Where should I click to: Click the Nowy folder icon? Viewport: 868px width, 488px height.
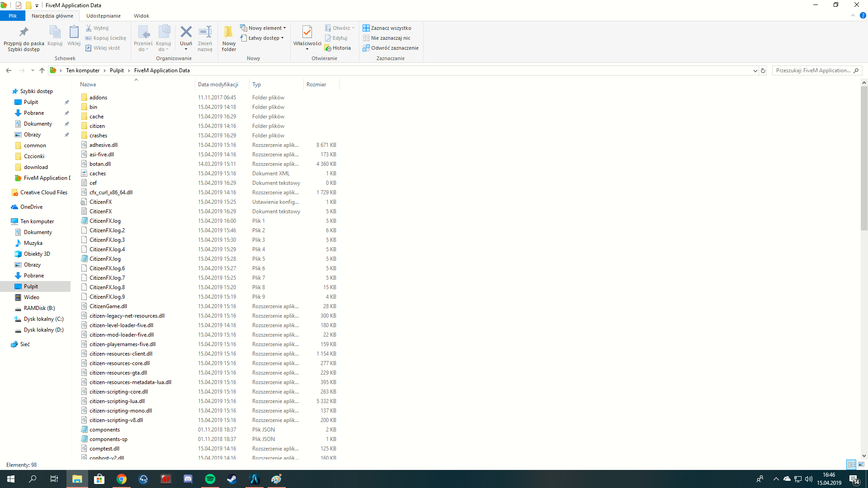[229, 33]
